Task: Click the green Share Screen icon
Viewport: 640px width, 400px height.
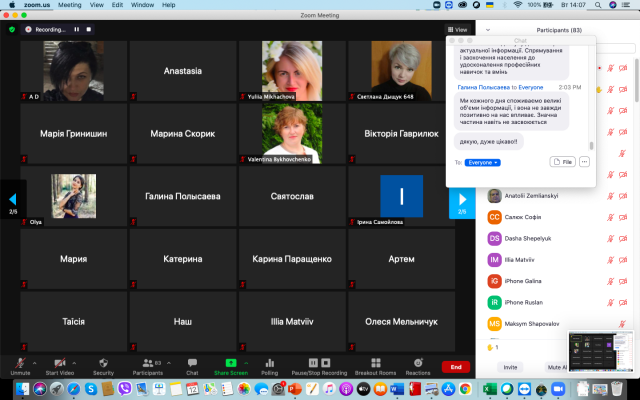Action: click(231, 363)
